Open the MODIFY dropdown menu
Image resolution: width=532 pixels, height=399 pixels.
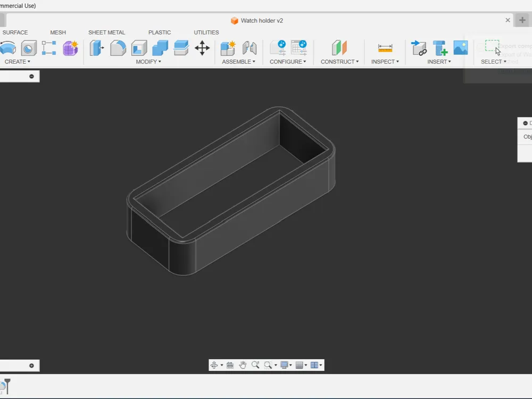[148, 62]
